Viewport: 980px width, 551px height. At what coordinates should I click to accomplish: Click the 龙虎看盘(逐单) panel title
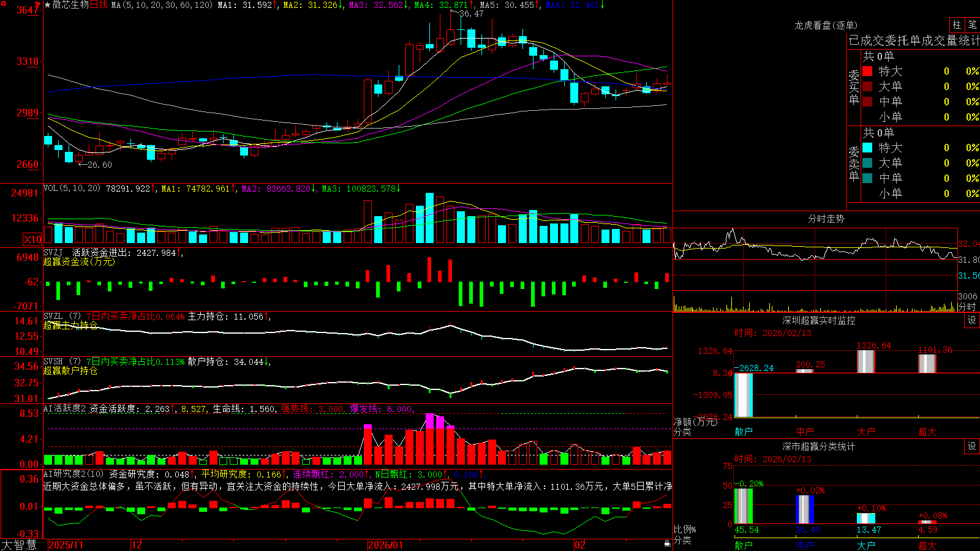pyautogui.click(x=826, y=25)
